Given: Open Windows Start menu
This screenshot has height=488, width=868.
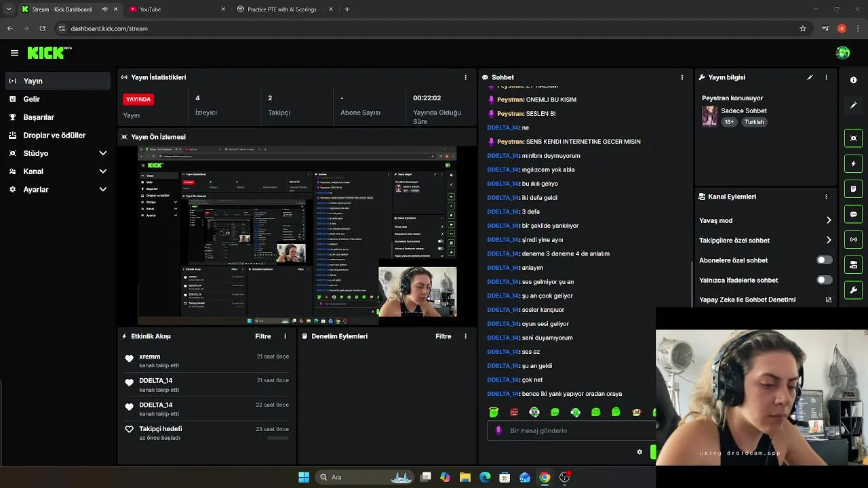Looking at the screenshot, I should [304, 477].
